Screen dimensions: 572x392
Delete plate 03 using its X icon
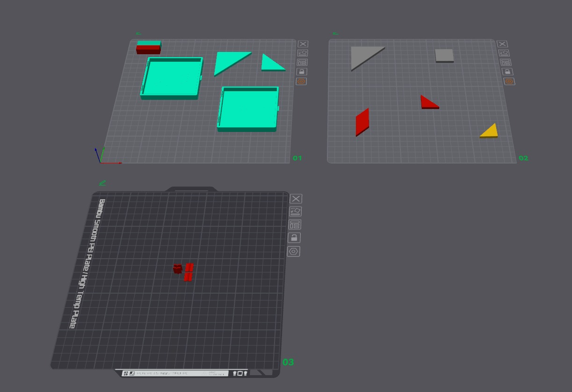click(296, 199)
